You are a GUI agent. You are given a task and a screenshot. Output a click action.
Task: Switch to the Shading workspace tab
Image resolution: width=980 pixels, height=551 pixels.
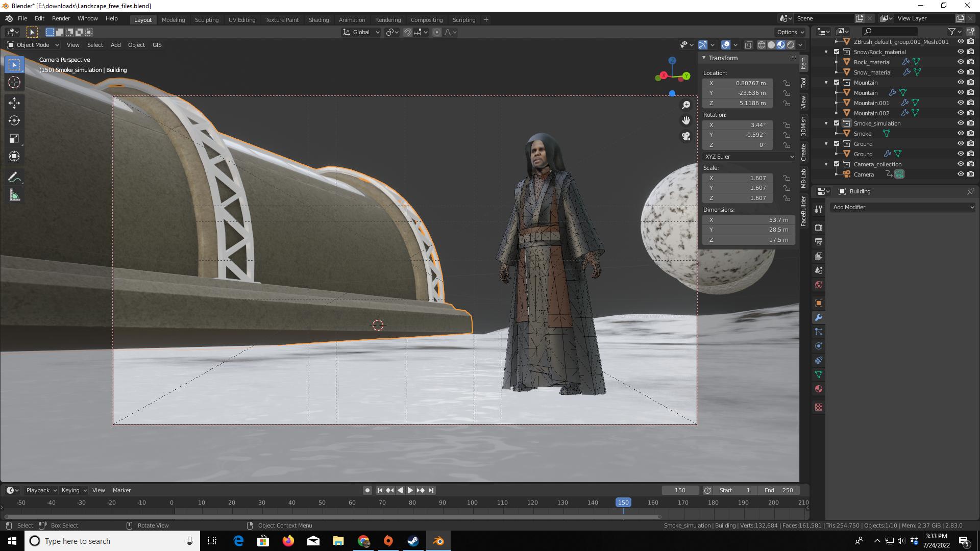point(318,20)
